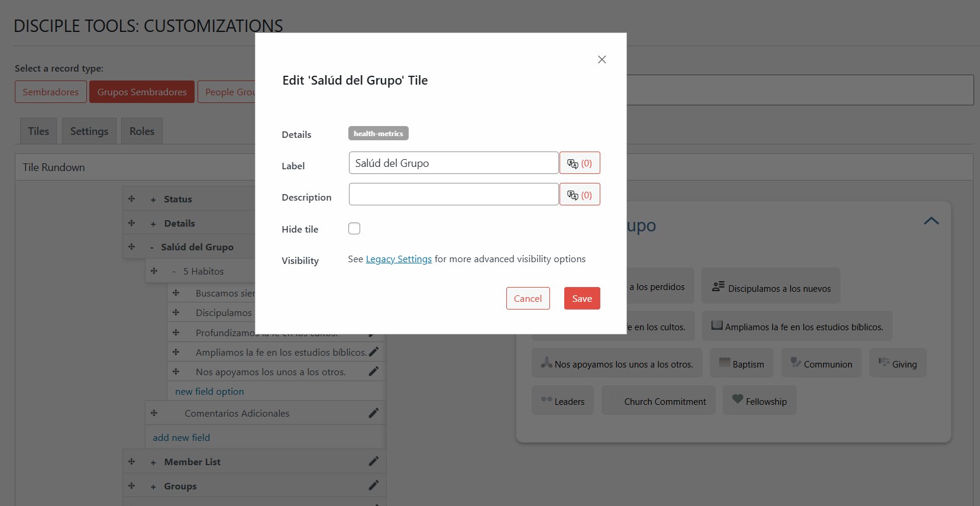Open the Roles tab
The image size is (980, 506).
click(142, 131)
